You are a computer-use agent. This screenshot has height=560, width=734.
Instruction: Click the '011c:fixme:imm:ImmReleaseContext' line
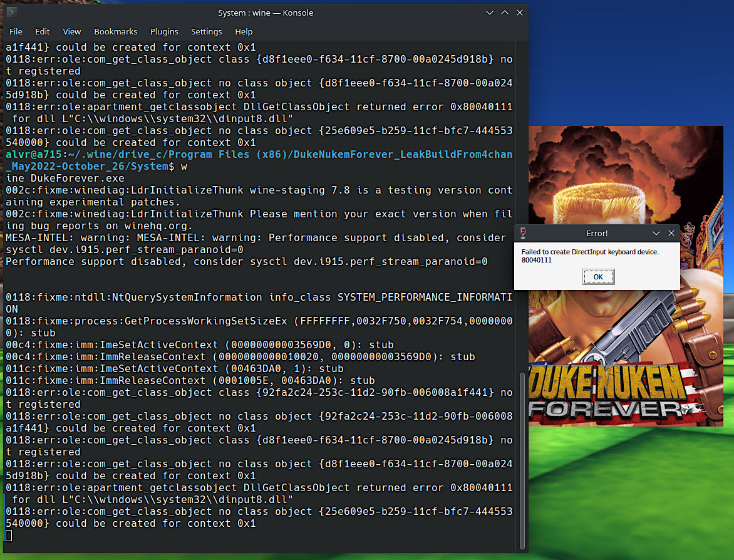click(x=190, y=381)
